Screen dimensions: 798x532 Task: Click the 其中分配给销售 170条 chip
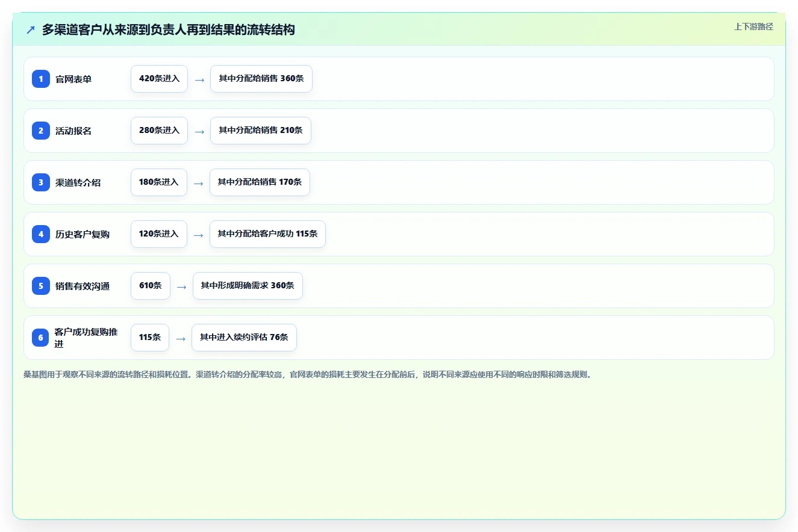click(x=260, y=182)
